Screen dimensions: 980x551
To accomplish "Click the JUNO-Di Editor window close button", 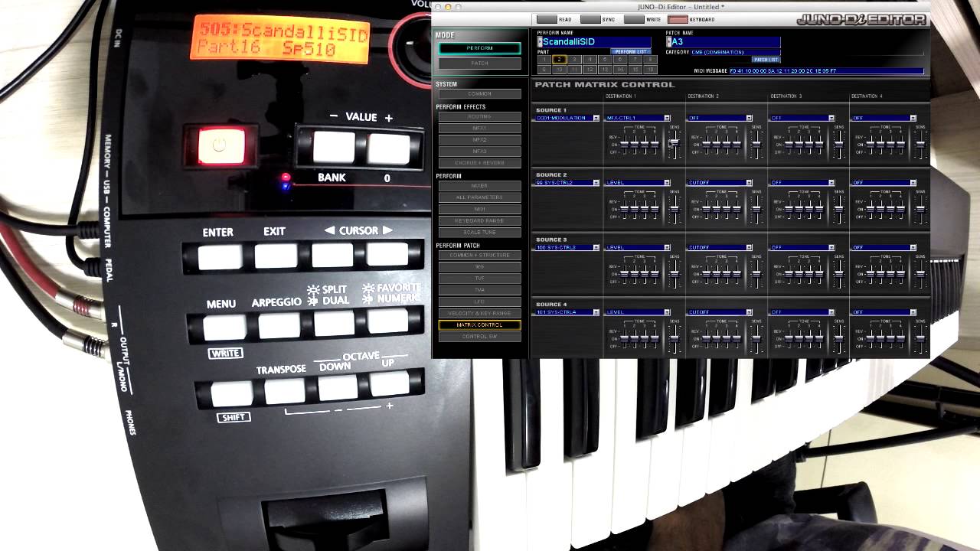I will click(438, 7).
